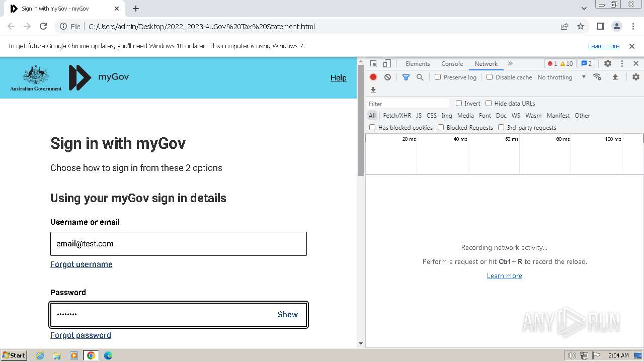Viewport: 644px width, 362px height.
Task: Open network conditions wifi icon
Action: point(597,77)
